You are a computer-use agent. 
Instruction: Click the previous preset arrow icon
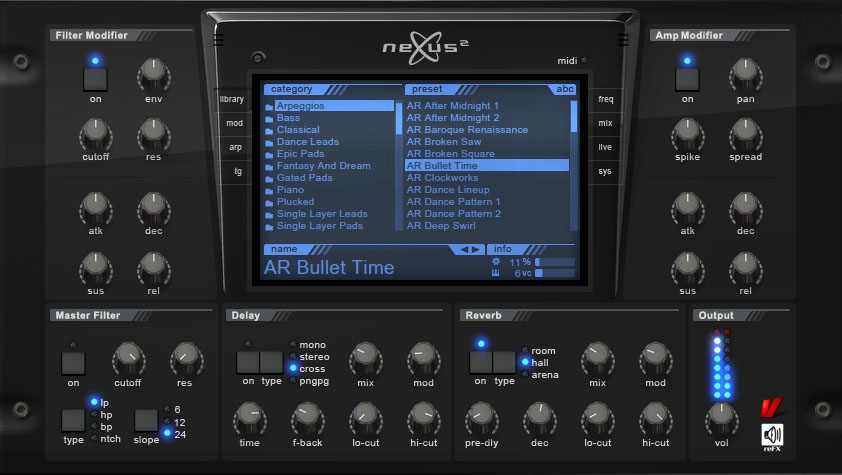coord(464,249)
